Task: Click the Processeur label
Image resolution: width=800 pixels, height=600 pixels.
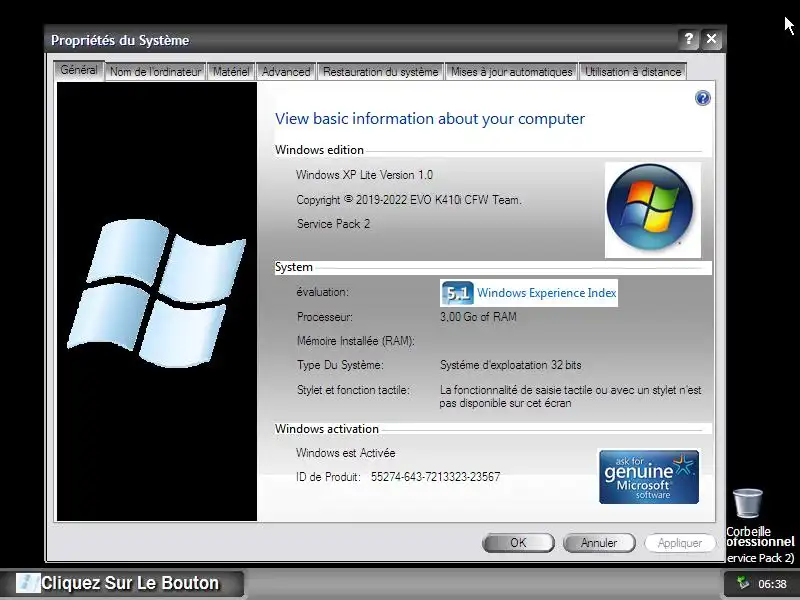Action: [x=324, y=317]
